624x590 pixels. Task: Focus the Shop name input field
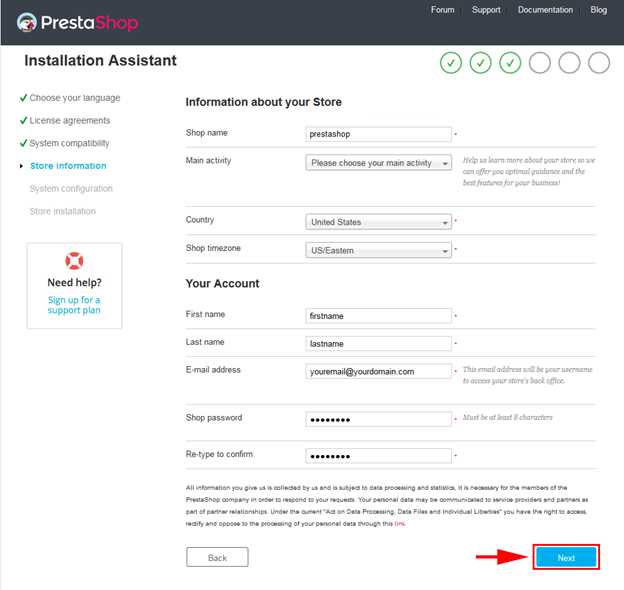pyautogui.click(x=379, y=134)
